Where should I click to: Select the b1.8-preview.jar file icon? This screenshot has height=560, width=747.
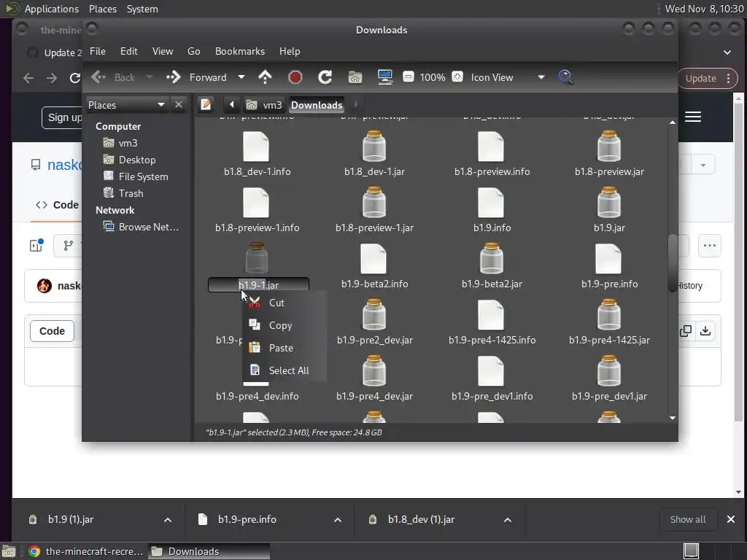tap(609, 146)
